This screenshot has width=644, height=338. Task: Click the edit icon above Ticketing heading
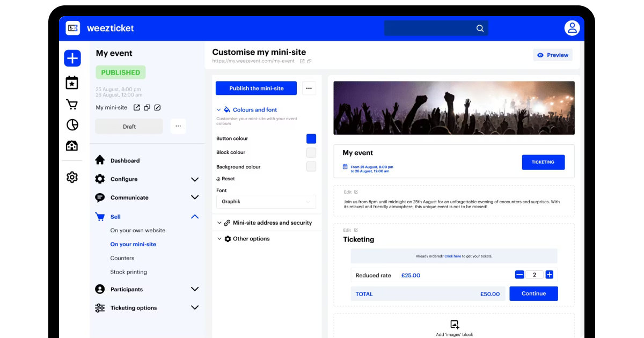click(x=356, y=230)
